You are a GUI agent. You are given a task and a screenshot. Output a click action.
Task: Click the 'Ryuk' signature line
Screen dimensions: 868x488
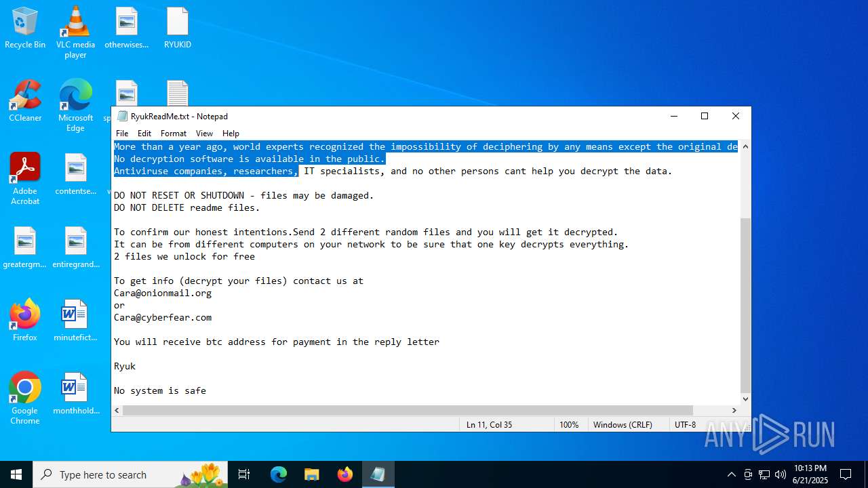[125, 366]
